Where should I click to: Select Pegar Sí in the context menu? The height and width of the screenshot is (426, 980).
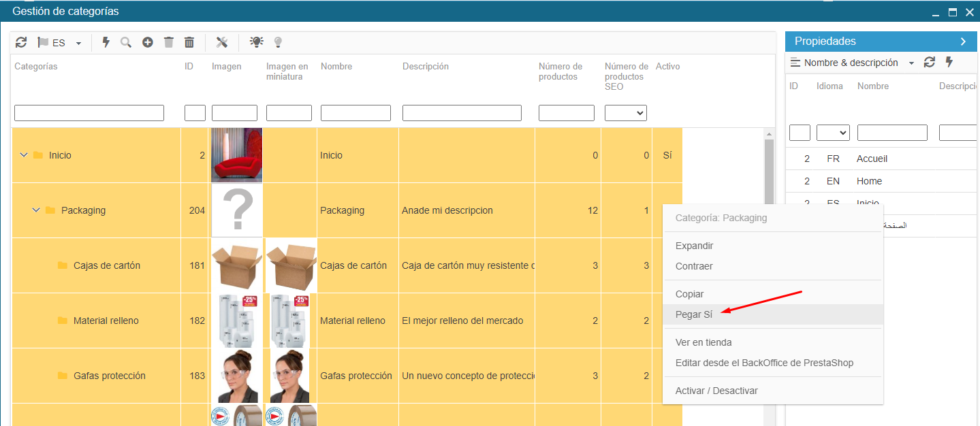pyautogui.click(x=693, y=314)
